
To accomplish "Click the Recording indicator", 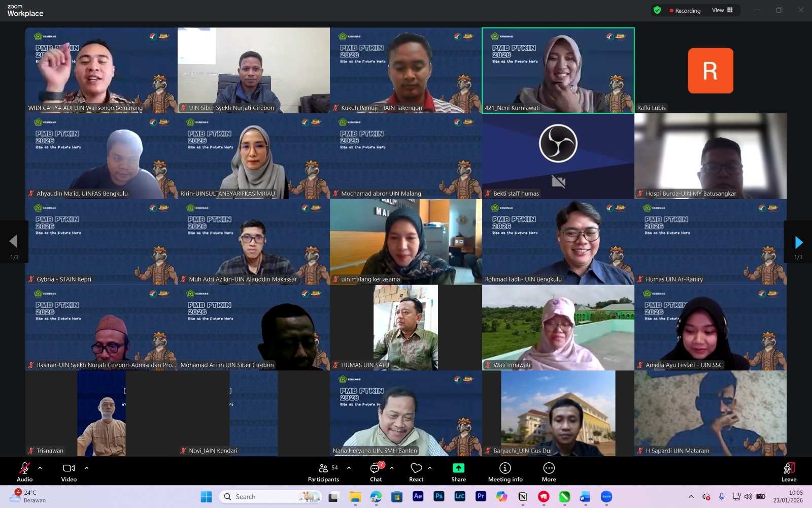I will pos(685,11).
